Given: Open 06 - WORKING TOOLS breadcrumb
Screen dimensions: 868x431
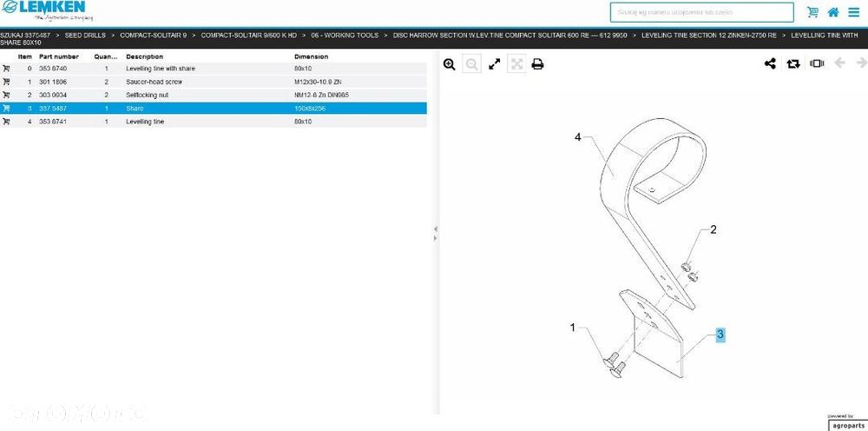Looking at the screenshot, I should pos(345,35).
